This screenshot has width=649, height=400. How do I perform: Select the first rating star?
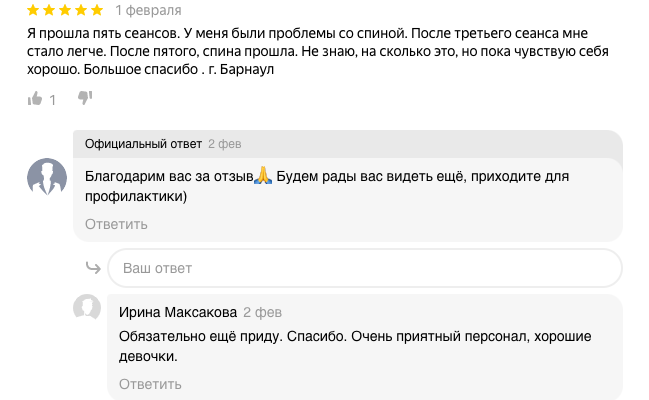click(32, 11)
